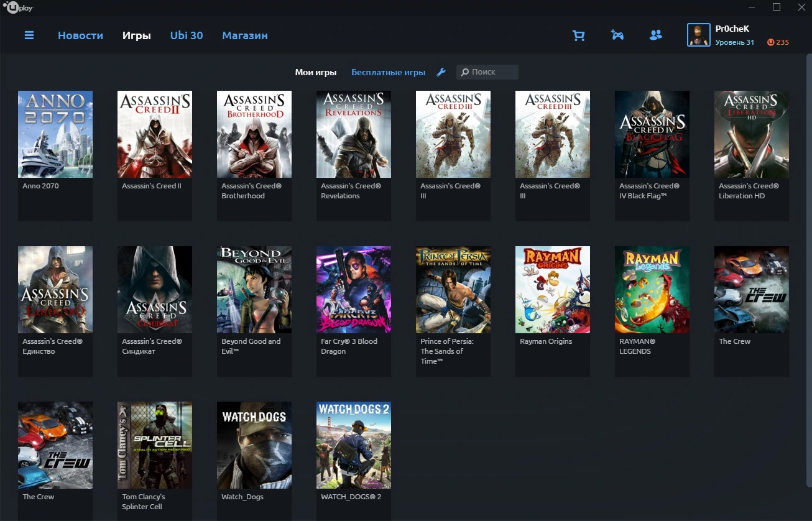Screen dimensions: 812x521
Task: Click "Prince of Persia: The Sands of Time™" text
Action: pos(447,351)
